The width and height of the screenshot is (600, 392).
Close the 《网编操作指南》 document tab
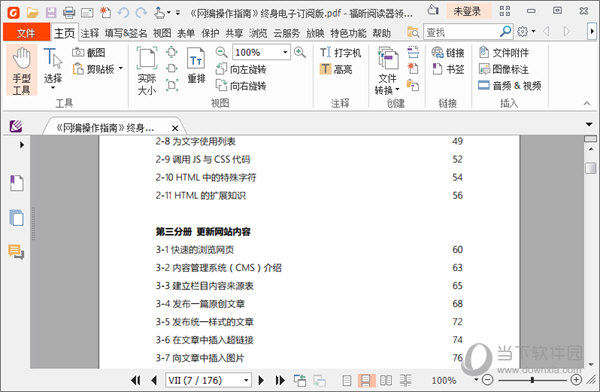175,128
